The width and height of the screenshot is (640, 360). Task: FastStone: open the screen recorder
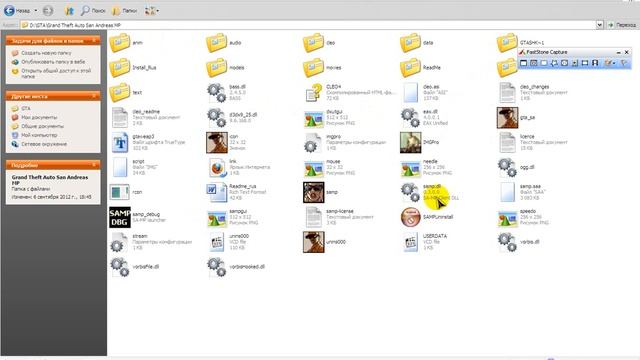coord(595,63)
